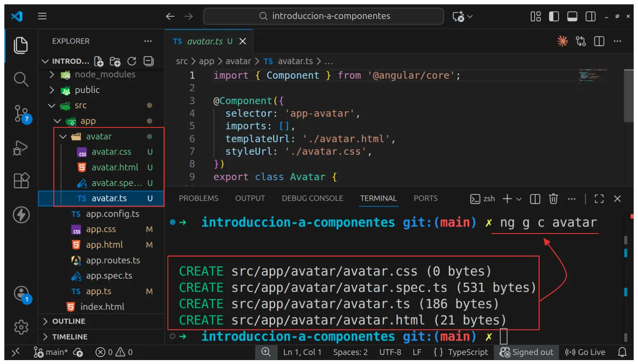Open the Run and Debug view
Viewport: 638px width, 364px height.
pos(21,148)
